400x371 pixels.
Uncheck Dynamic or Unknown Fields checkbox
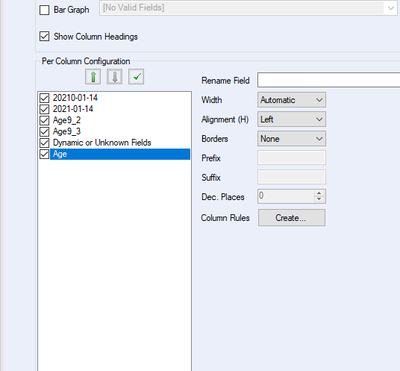[44, 143]
